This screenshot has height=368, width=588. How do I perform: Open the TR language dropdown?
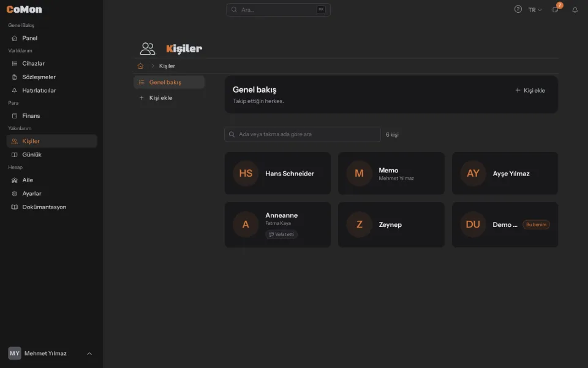[x=535, y=10]
